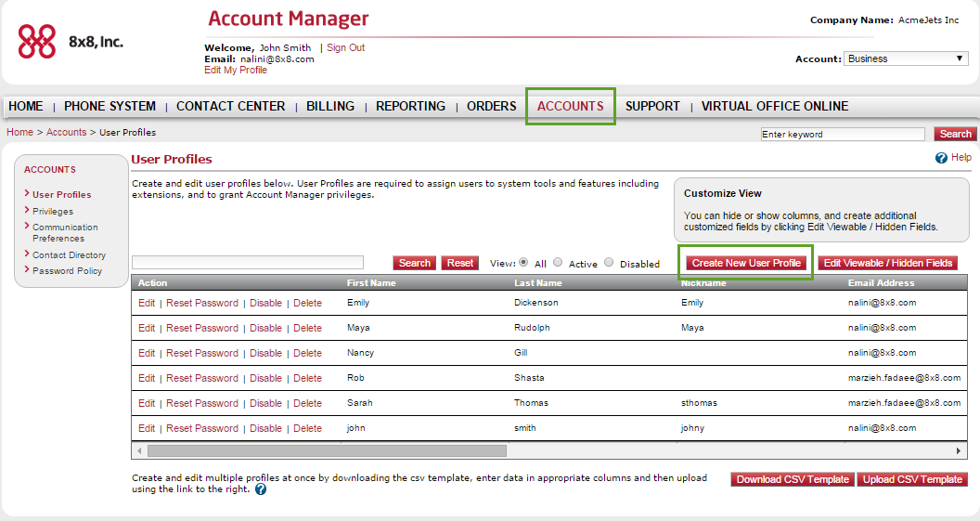Open Communication Preferences in the sidebar
980x521 pixels.
click(x=65, y=233)
